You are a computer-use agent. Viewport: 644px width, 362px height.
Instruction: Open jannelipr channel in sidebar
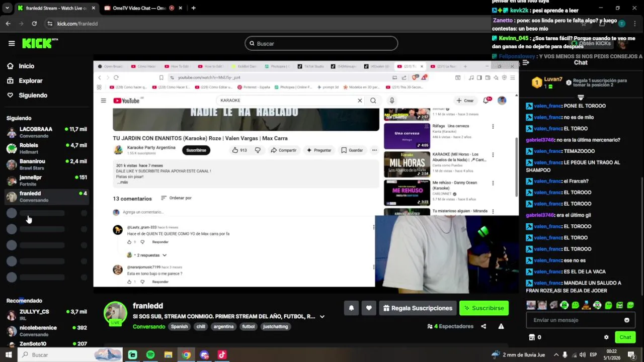coord(46,180)
